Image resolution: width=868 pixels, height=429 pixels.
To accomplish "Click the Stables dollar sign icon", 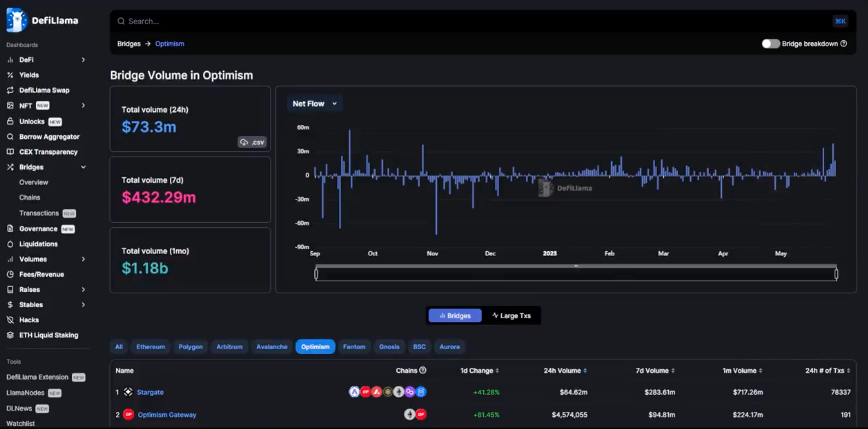I will [x=10, y=305].
